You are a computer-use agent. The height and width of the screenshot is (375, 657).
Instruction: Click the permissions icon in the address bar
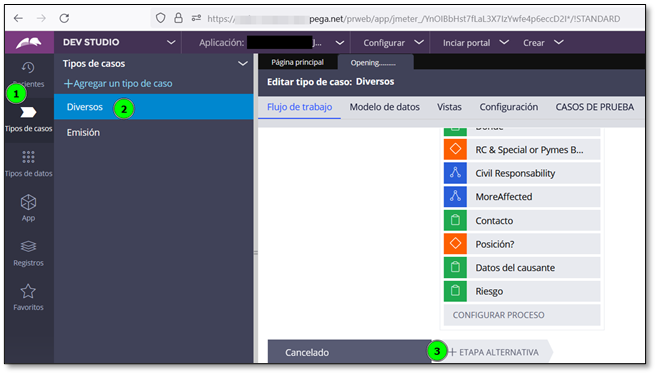[196, 18]
